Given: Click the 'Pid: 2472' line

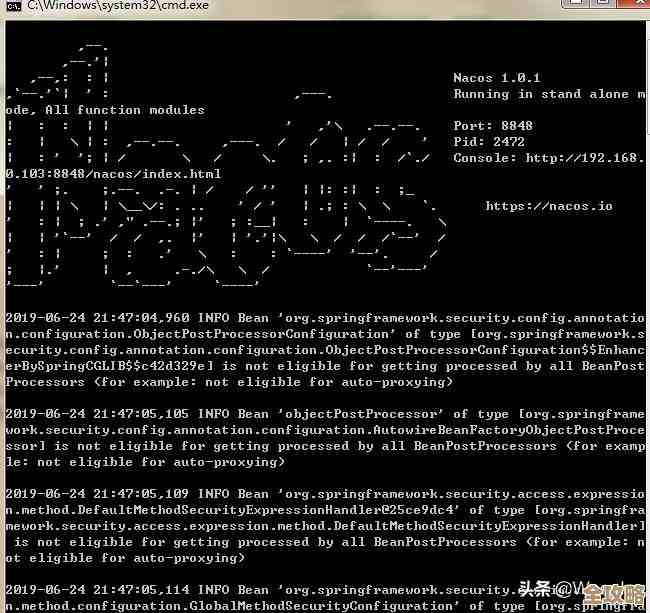Looking at the screenshot, I should pos(488,142).
